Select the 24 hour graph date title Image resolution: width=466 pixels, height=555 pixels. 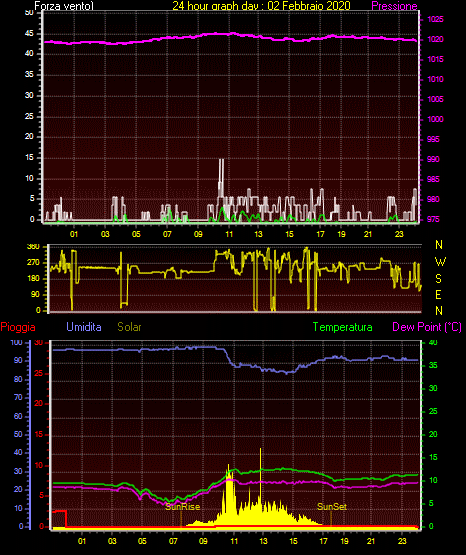click(x=261, y=6)
